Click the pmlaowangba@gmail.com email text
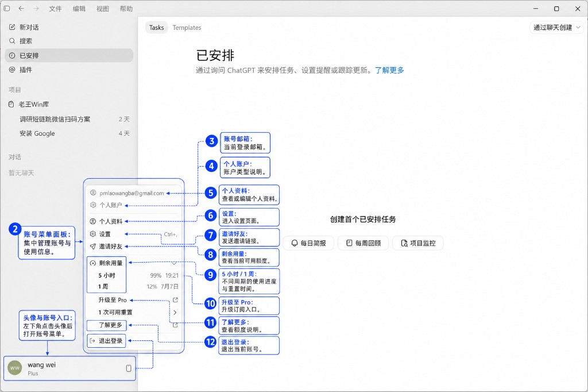588x392 pixels. (131, 193)
